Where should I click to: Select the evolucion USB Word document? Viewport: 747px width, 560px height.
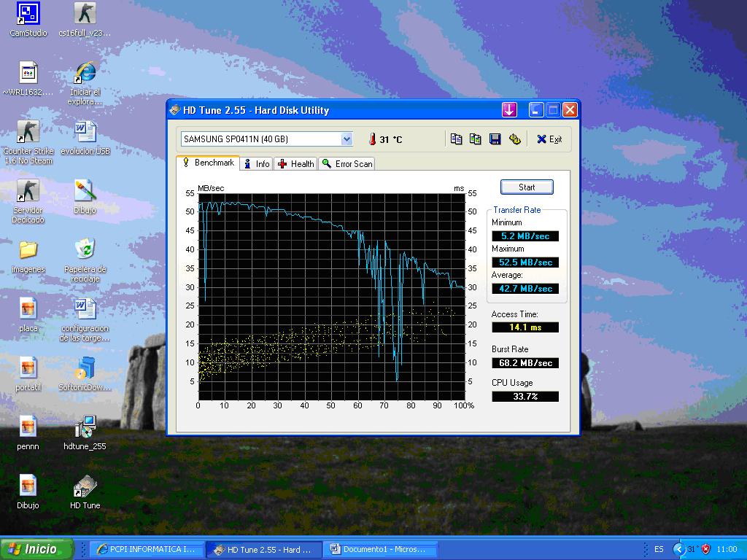coord(85,138)
